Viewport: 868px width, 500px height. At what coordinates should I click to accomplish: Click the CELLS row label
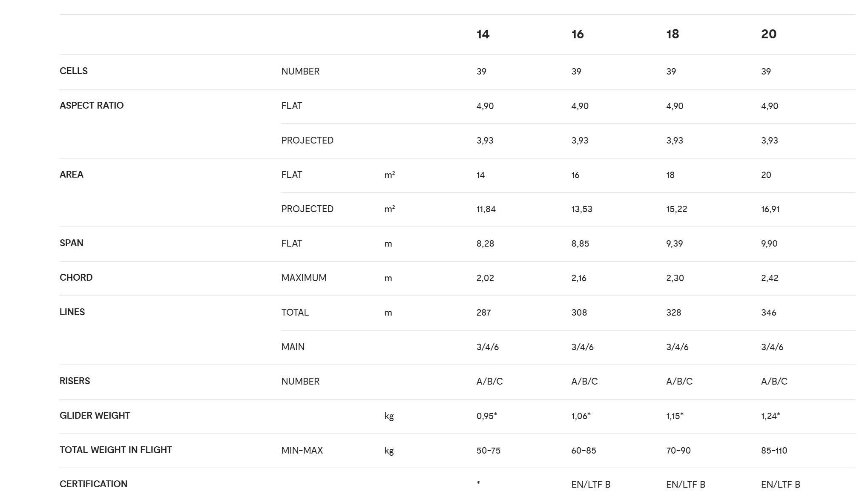click(x=74, y=71)
